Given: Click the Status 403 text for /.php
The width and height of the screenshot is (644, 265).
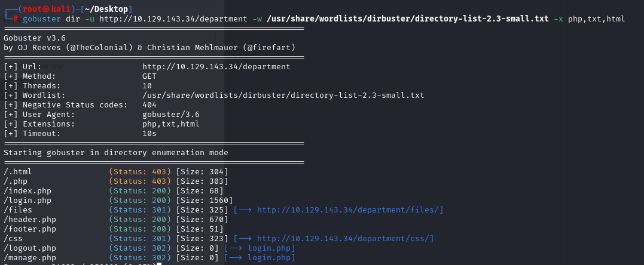Looking at the screenshot, I should coord(140,181).
